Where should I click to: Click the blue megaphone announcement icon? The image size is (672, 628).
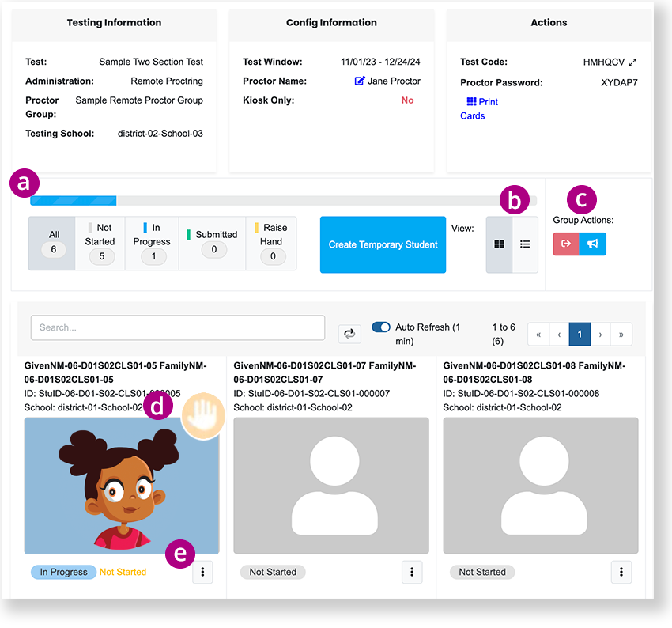(592, 244)
